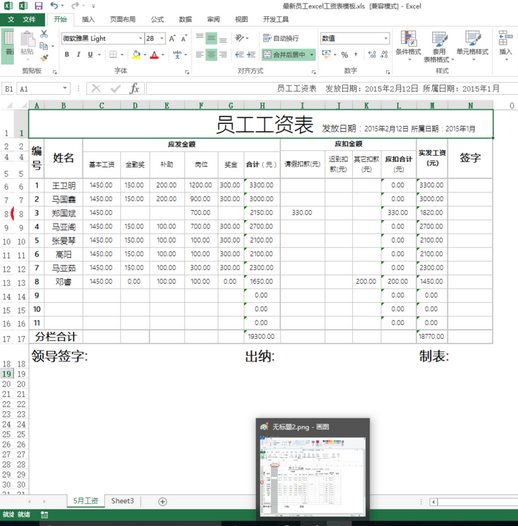Screen dimensions: 518x526
Task: Decrease the font size
Action: (184, 38)
